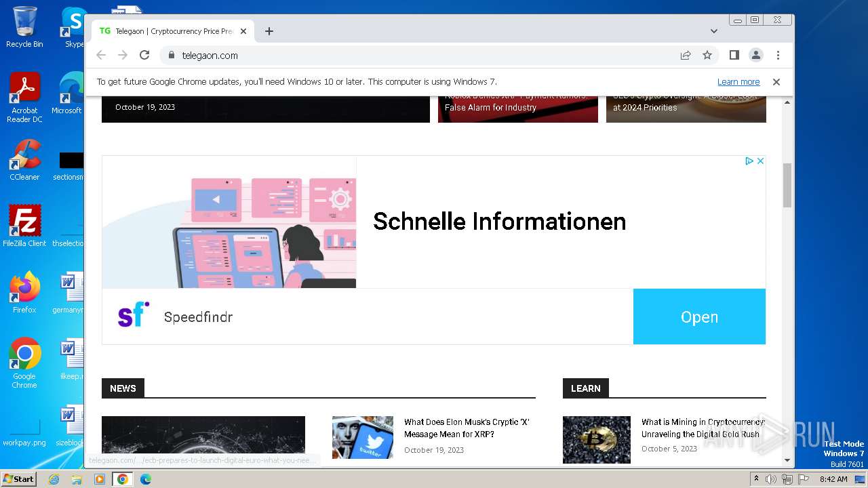Open the Chrome profile avatar
The width and height of the screenshot is (868, 488).
tap(756, 55)
